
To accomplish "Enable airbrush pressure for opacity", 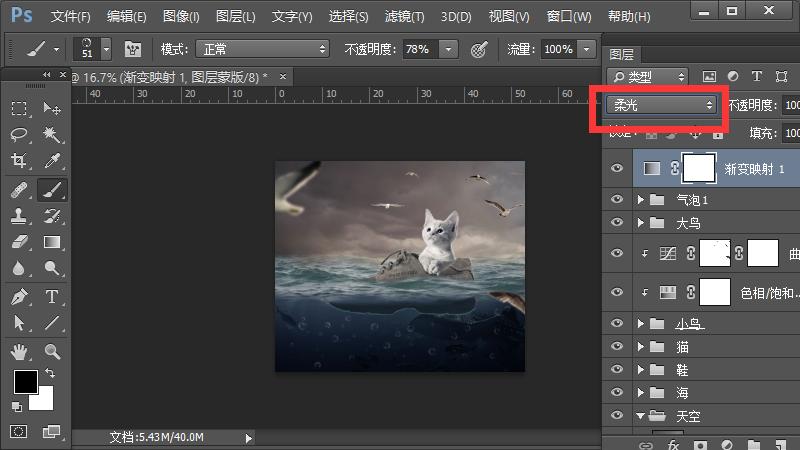I will click(x=479, y=49).
